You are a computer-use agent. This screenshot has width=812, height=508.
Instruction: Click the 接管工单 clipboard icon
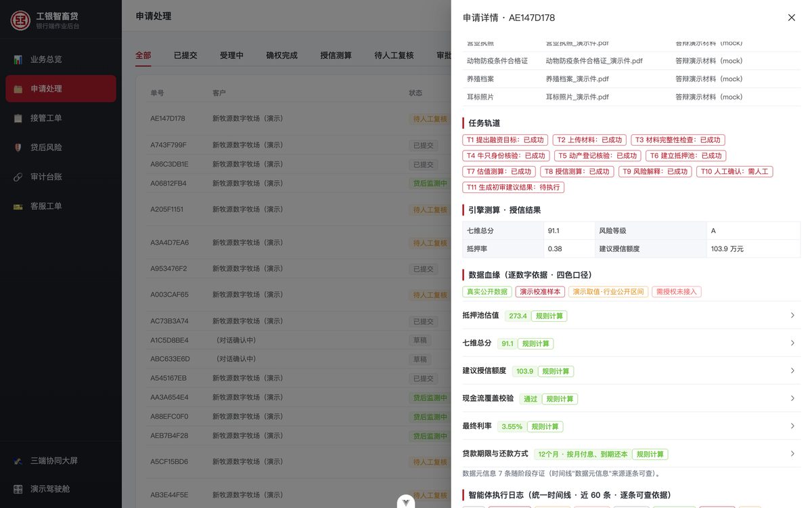(18, 118)
